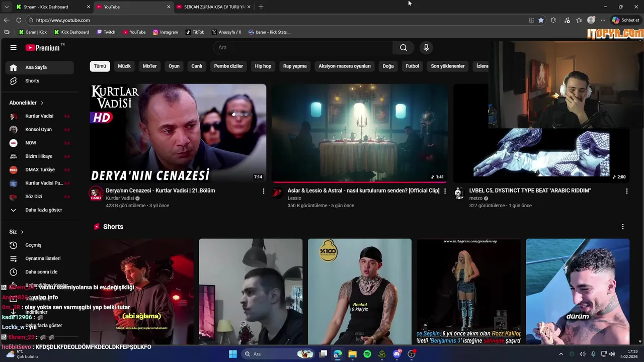This screenshot has width=644, height=362.
Task: Open Baran | Kick bookmark
Action: tap(33, 32)
